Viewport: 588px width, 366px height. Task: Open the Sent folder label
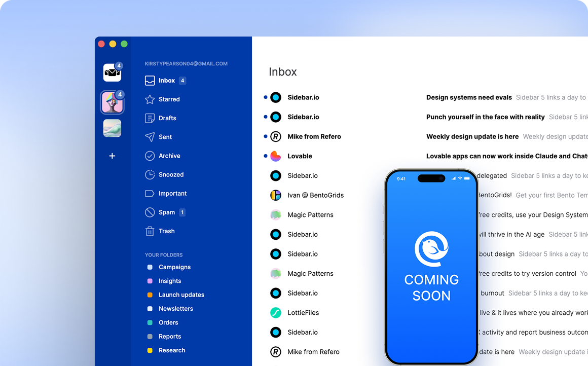[165, 137]
